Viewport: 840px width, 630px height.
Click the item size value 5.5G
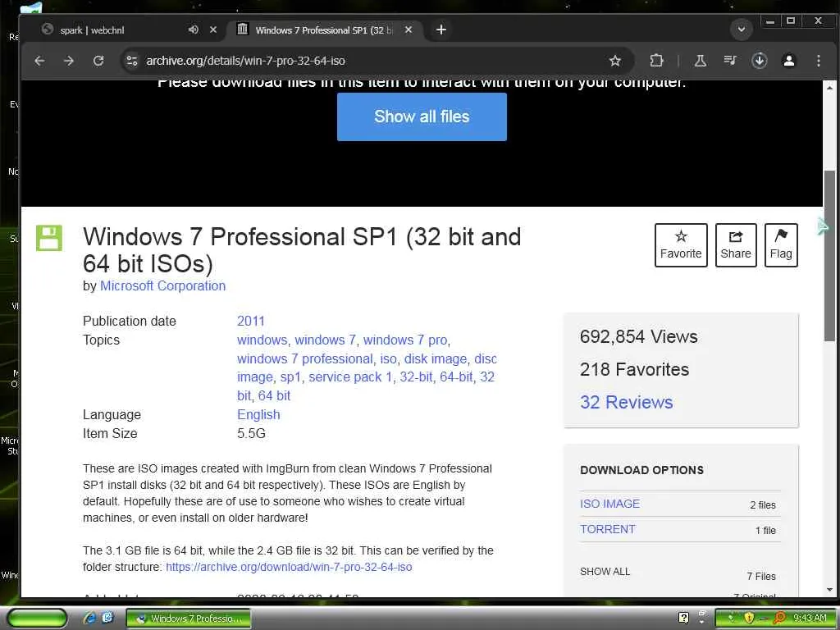tap(251, 433)
